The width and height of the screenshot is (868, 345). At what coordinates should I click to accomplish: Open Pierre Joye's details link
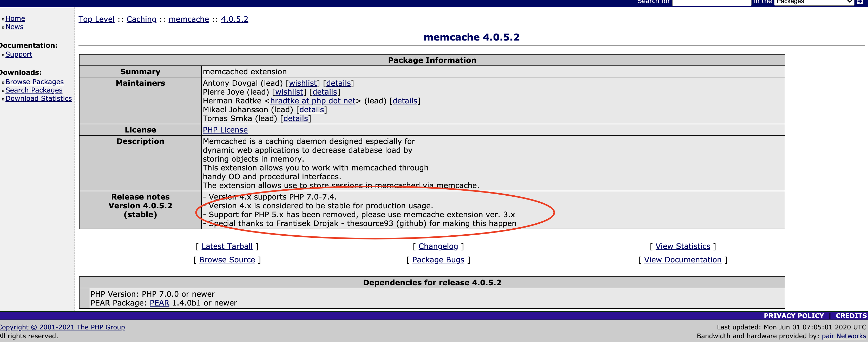(x=325, y=92)
